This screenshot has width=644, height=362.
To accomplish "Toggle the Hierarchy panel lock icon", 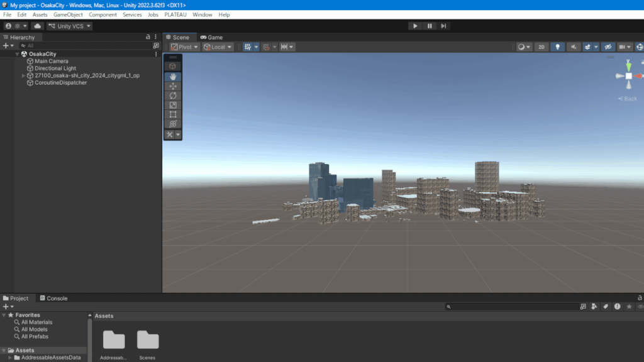I will (x=148, y=37).
